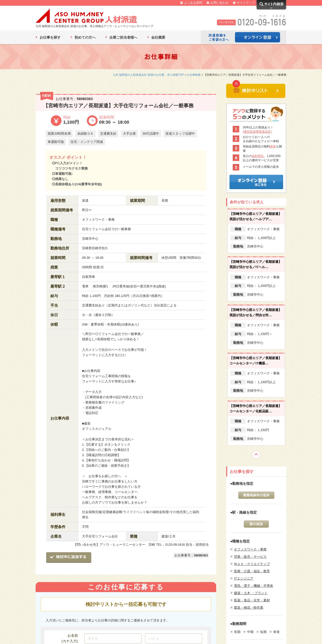The height and width of the screenshot is (644, 322).
Task: Open サイトマップ link
Action: click(244, 3)
